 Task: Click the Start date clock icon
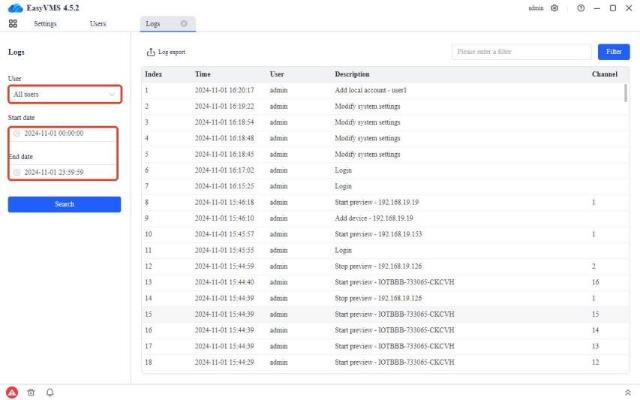click(17, 133)
